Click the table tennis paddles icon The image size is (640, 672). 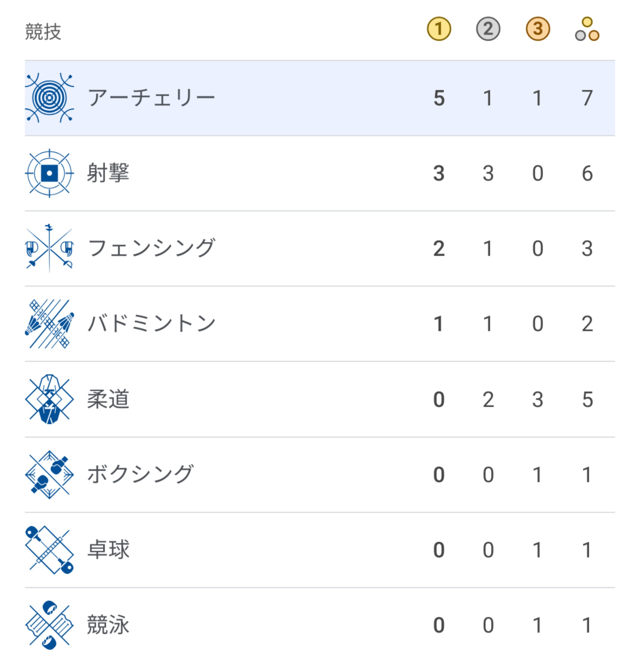click(x=49, y=550)
